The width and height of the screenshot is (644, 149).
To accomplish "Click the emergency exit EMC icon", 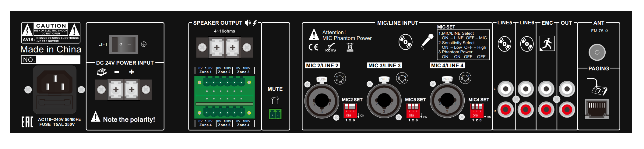I will pos(547,44).
